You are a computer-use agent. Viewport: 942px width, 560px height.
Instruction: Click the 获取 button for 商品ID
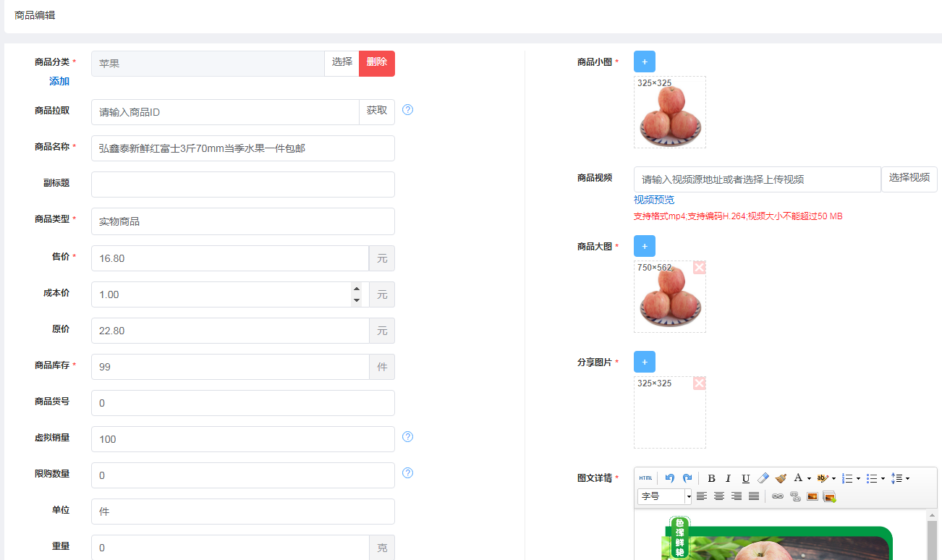pos(377,112)
